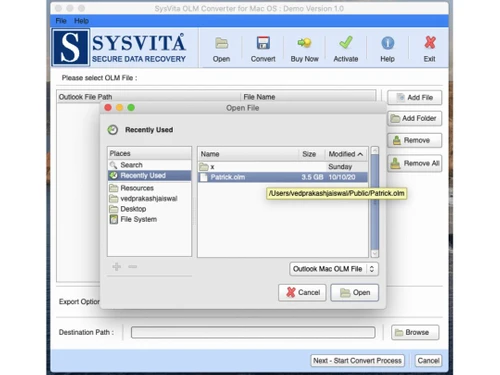Click the Add Folder button

(x=415, y=118)
